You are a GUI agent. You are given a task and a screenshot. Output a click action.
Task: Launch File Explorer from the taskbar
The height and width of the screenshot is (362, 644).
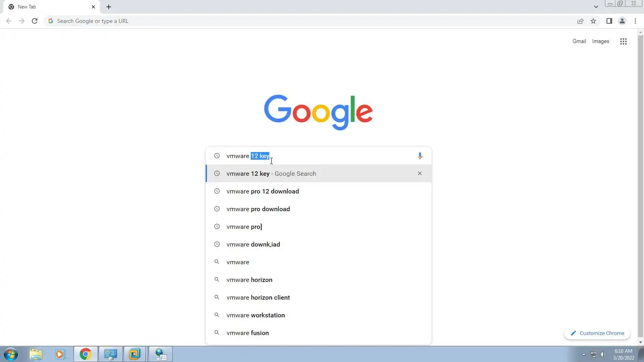[x=36, y=354]
